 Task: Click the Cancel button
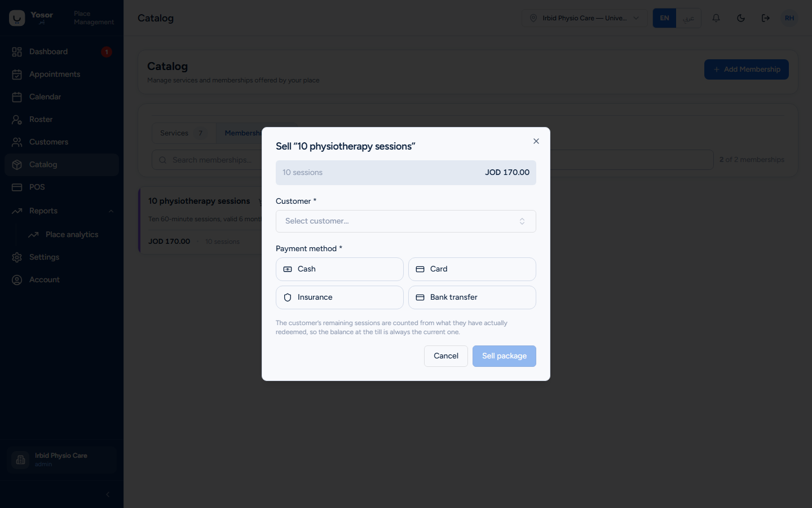point(446,356)
